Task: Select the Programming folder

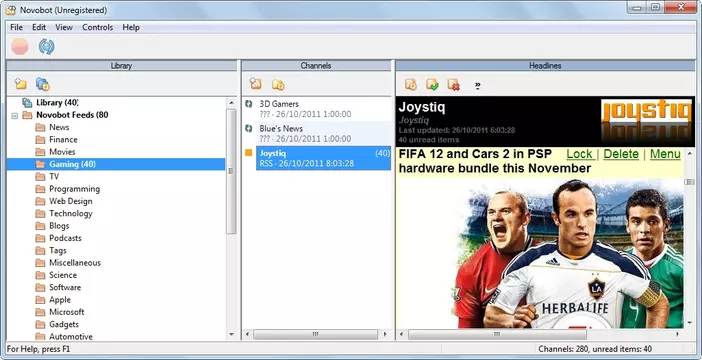Action: click(x=74, y=189)
